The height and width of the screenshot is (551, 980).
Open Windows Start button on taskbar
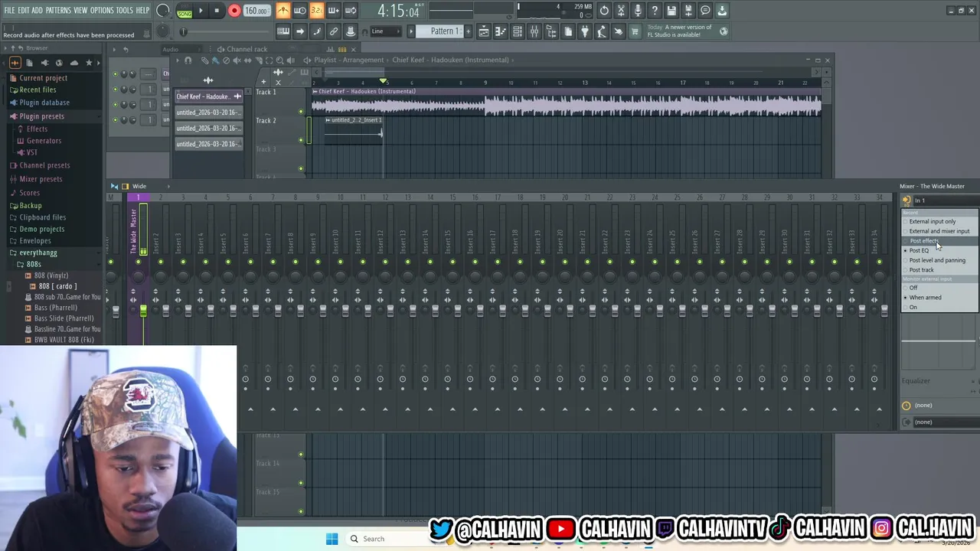click(x=332, y=539)
